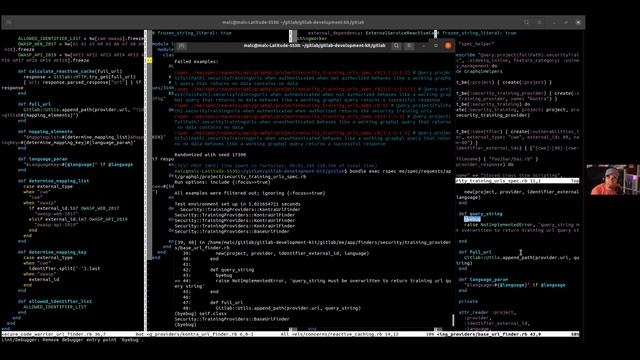Screen dimensions: 640x360
Task: Click the 'private' keyword in the right pane
Action: tap(468, 301)
